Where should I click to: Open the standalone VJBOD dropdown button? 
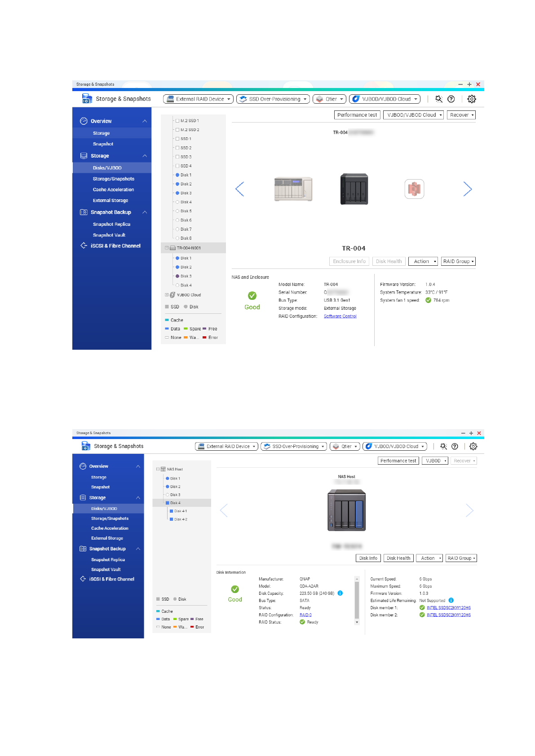click(x=435, y=461)
